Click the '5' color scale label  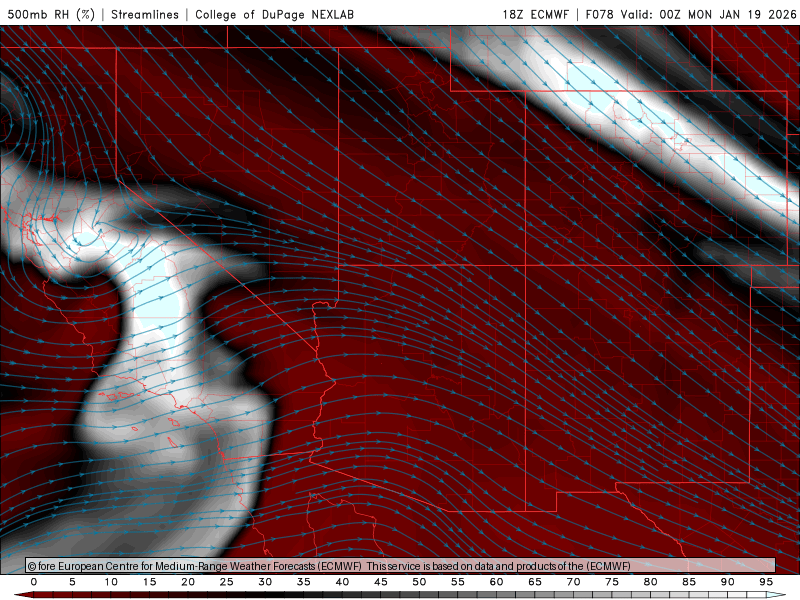click(72, 582)
